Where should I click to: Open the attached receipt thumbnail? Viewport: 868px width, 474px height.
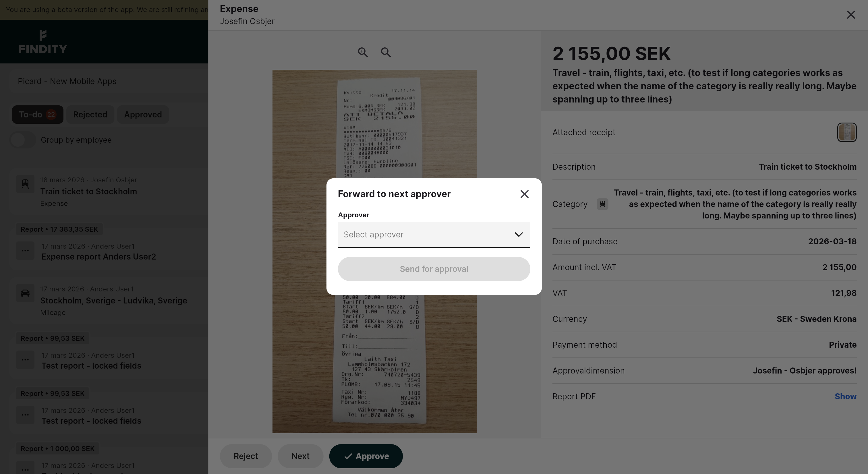[x=846, y=132]
